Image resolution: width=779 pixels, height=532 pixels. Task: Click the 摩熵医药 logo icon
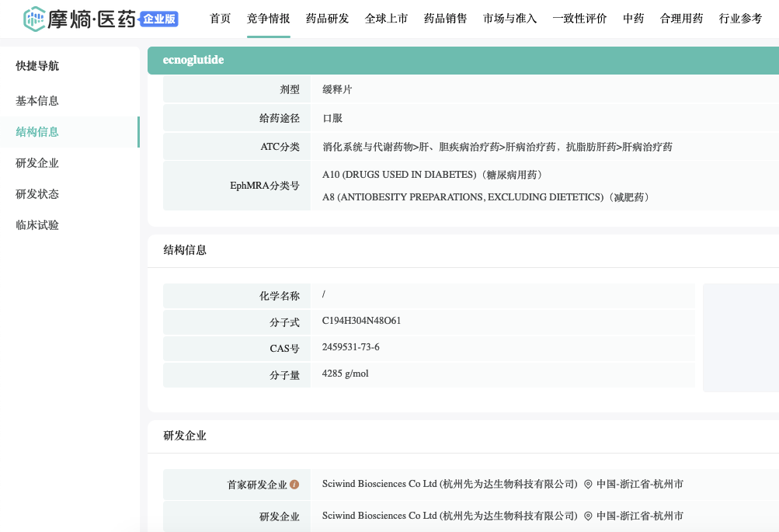point(35,19)
